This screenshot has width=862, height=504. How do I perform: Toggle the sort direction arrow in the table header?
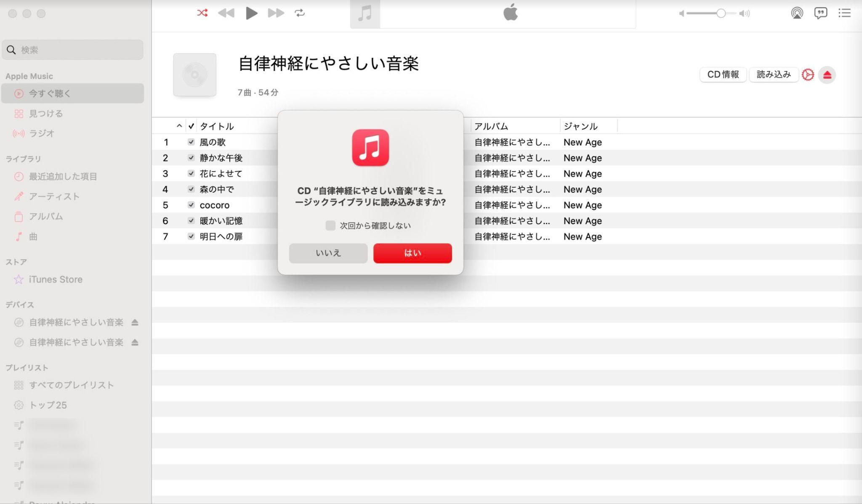coord(179,126)
